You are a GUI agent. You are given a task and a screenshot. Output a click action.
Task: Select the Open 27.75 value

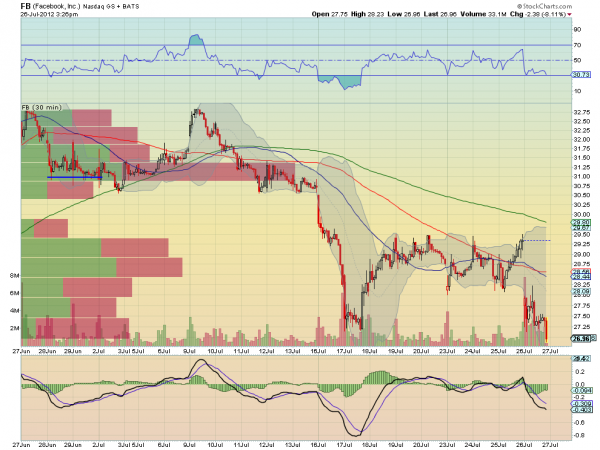(329, 14)
